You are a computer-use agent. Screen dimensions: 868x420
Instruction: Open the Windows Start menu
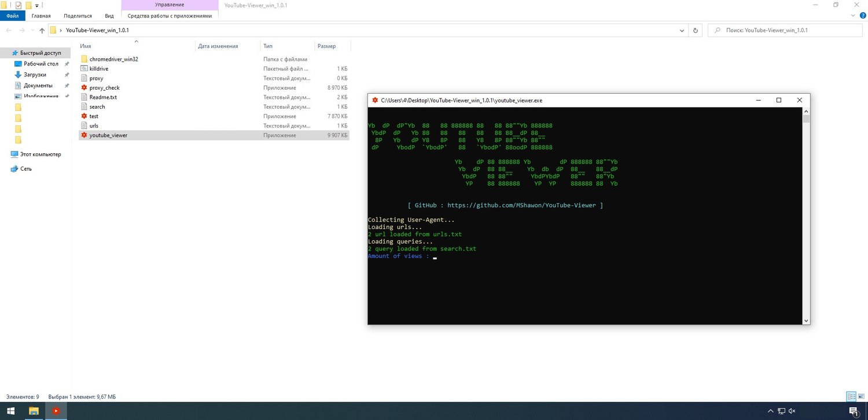pos(10,411)
